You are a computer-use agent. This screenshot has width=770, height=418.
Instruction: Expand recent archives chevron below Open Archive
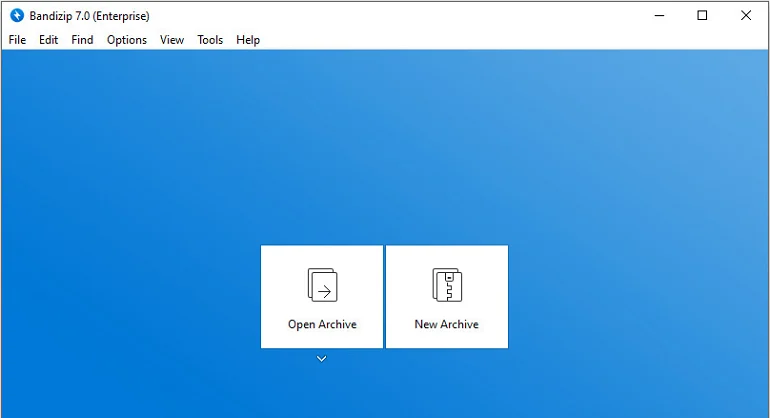click(322, 359)
